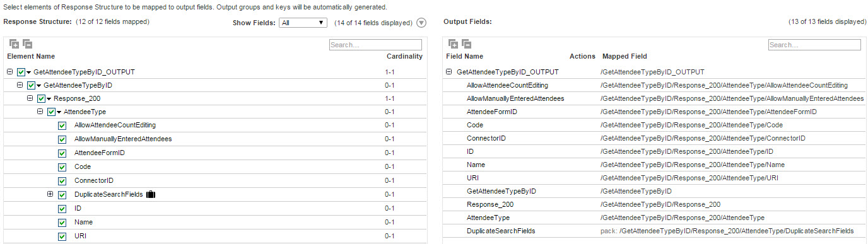Open the arrow menu next to Response_200
The width and height of the screenshot is (868, 244).
click(x=49, y=99)
